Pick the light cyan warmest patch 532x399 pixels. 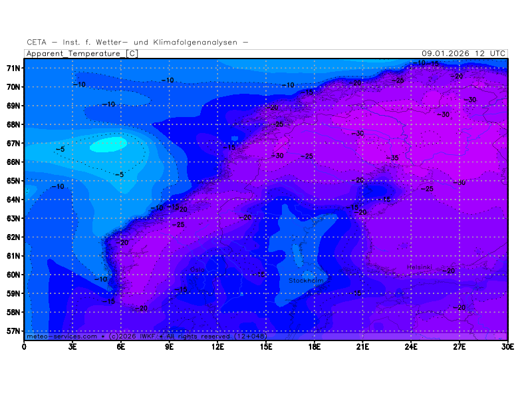tap(108, 144)
